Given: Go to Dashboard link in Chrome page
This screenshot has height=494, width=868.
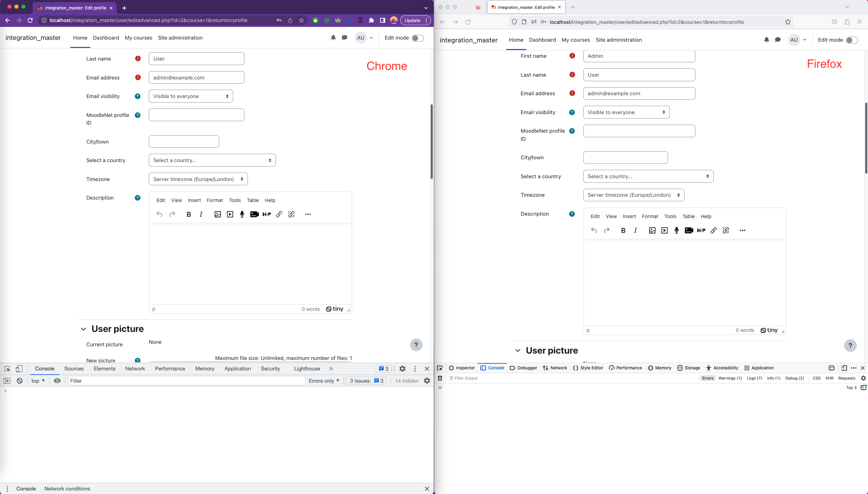Looking at the screenshot, I should click(x=106, y=38).
